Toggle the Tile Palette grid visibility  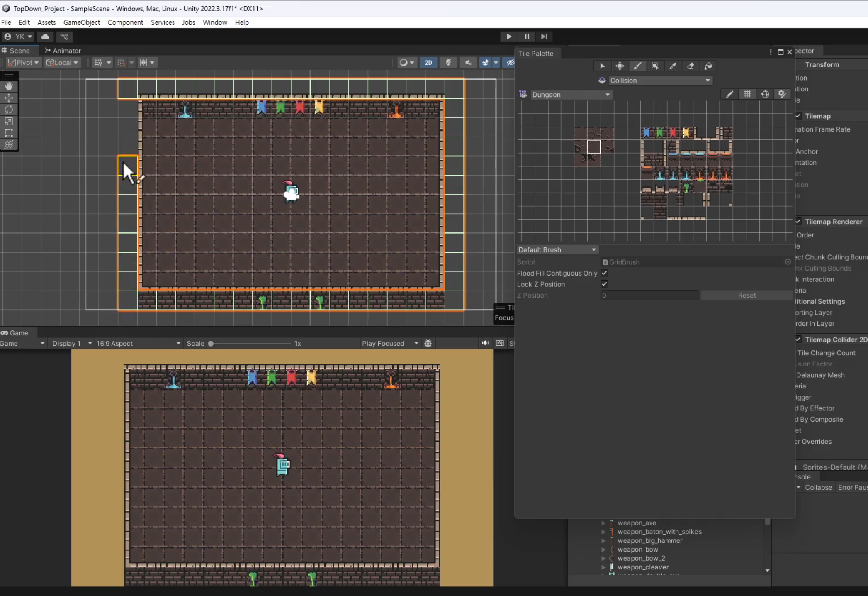click(747, 95)
